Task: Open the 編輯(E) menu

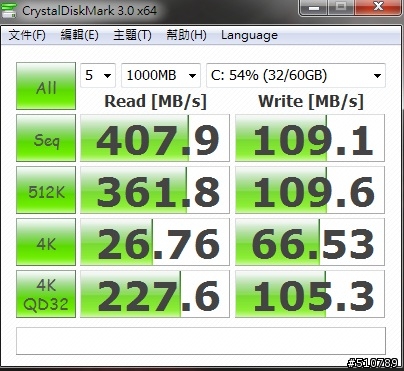Action: point(79,35)
